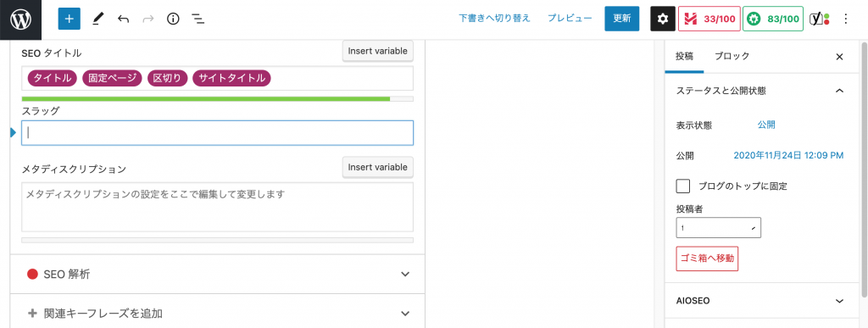The image size is (868, 328).
Task: Open the 33/100 headline score panel
Action: [x=709, y=19]
